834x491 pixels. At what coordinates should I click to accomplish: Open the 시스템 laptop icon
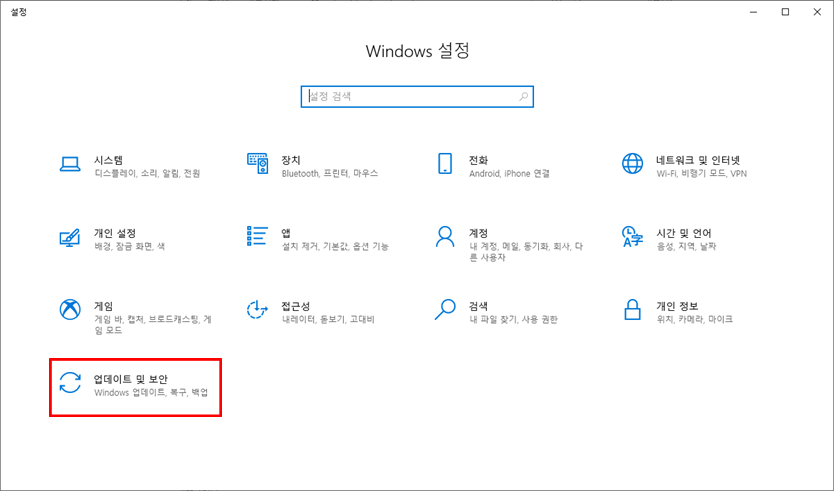pyautogui.click(x=70, y=164)
